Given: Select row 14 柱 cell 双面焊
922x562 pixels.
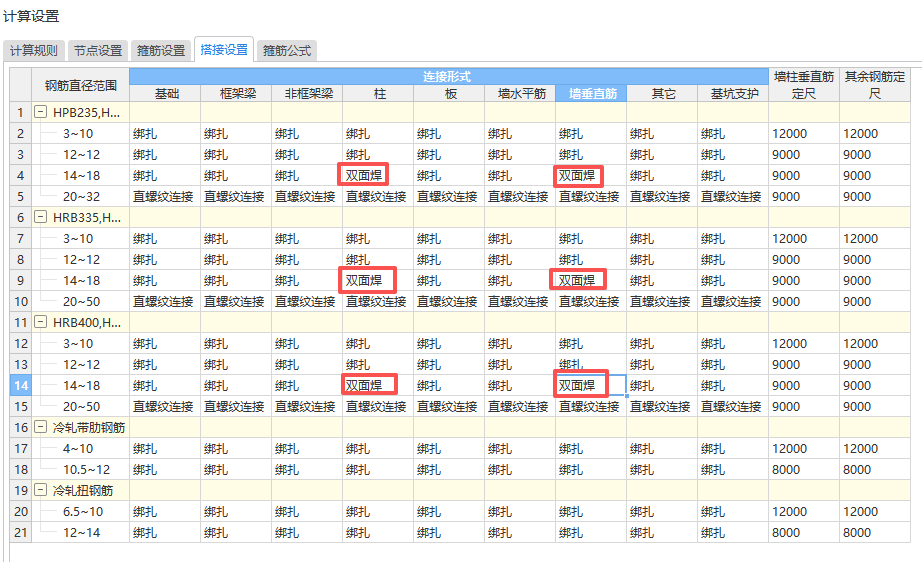Looking at the screenshot, I should 379,385.
